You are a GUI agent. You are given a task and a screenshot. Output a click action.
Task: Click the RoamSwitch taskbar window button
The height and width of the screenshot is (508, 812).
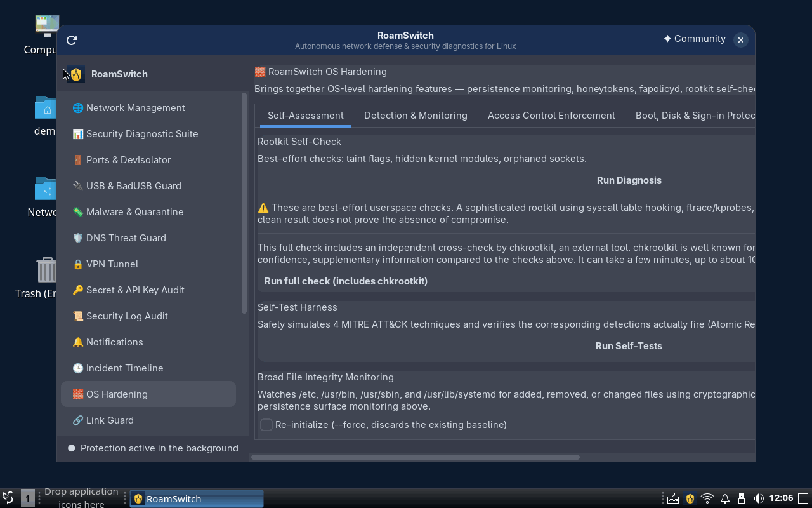[197, 498]
